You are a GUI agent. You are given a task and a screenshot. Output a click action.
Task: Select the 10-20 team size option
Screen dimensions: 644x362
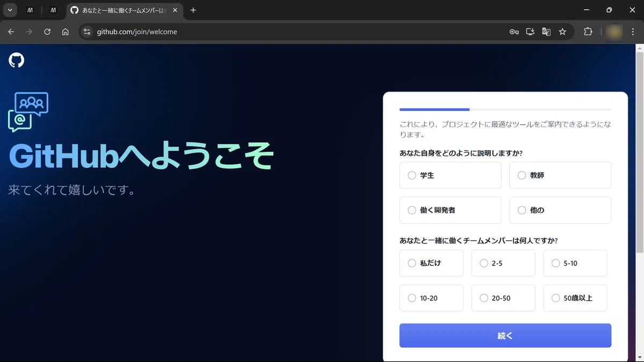coord(431,298)
